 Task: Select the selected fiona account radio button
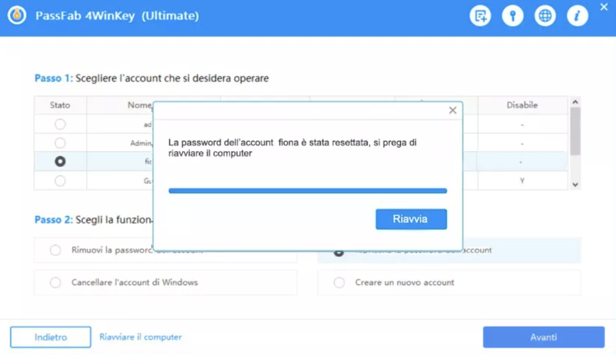point(60,161)
